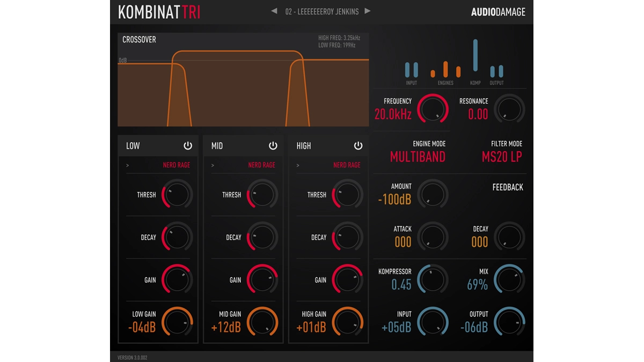Click the AUDIODAMAGE logo
The height and width of the screenshot is (362, 644).
[x=498, y=12]
